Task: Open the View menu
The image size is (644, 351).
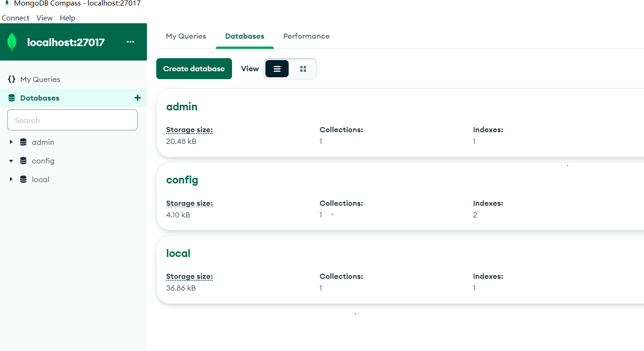Action: coord(45,18)
